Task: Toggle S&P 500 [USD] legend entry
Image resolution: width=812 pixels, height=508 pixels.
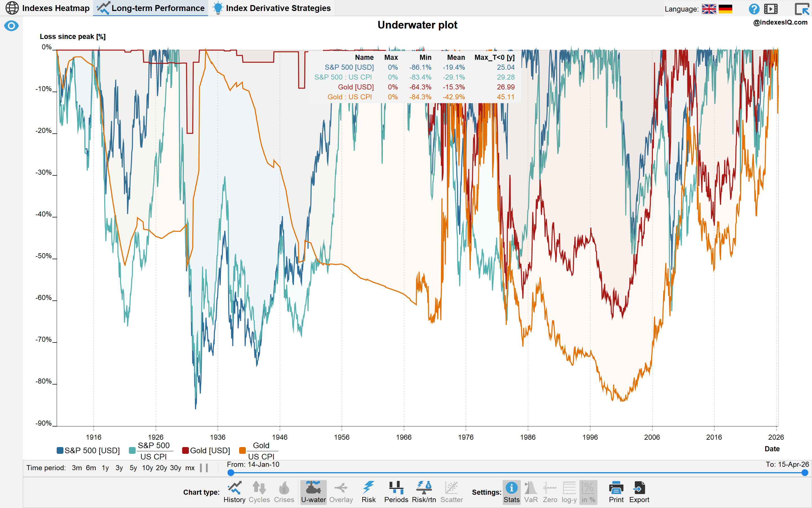Action: 88,450
